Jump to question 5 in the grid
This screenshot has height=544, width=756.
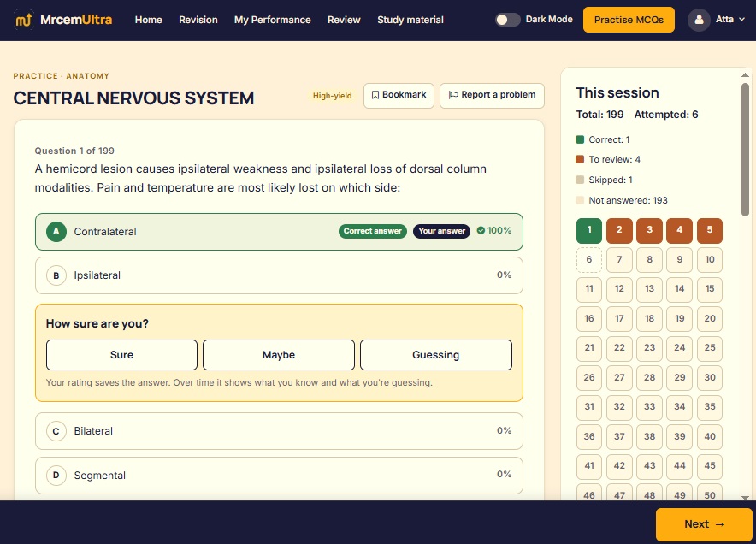tap(710, 231)
